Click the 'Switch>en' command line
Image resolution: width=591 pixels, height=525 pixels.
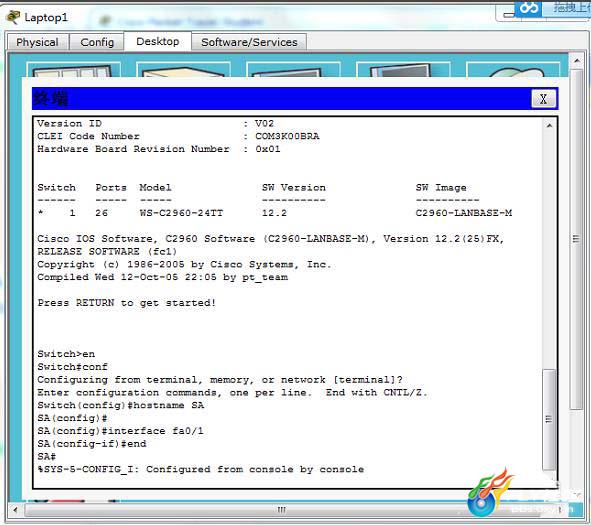(66, 354)
